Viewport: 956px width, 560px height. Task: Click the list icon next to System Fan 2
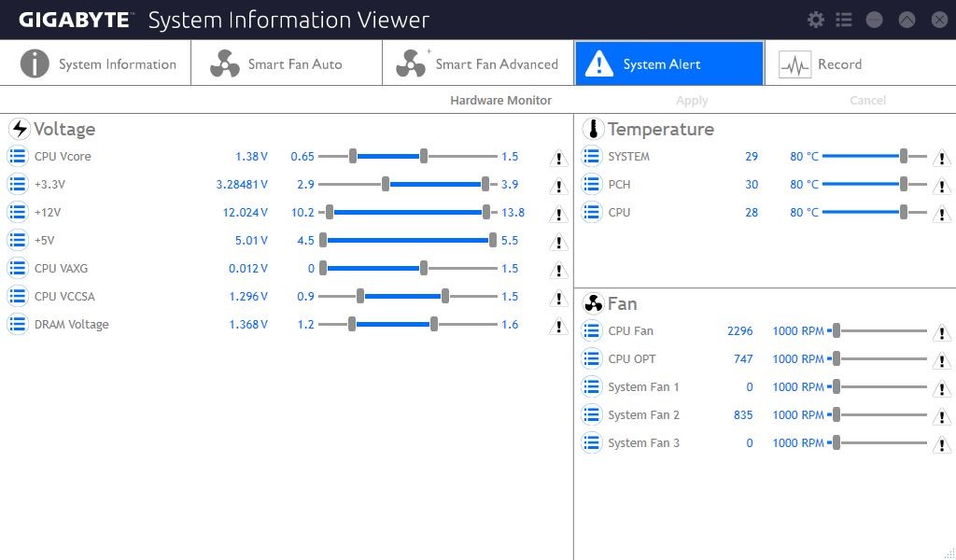pos(591,415)
